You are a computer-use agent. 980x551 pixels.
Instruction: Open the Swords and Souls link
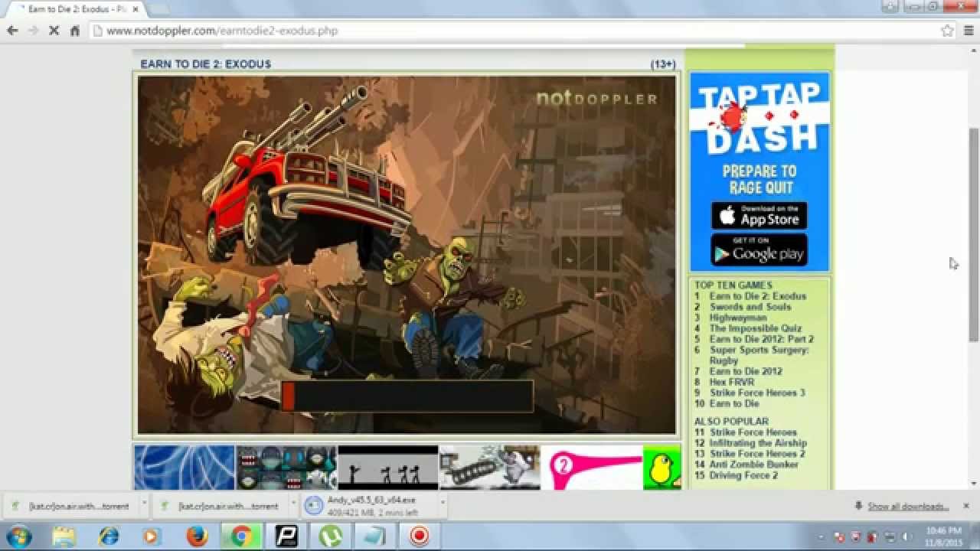pos(750,307)
